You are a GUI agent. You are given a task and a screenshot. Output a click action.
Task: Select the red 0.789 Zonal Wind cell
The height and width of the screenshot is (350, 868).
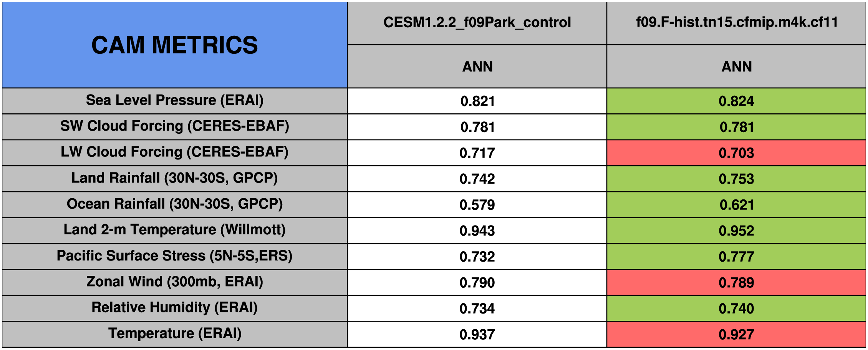736,283
